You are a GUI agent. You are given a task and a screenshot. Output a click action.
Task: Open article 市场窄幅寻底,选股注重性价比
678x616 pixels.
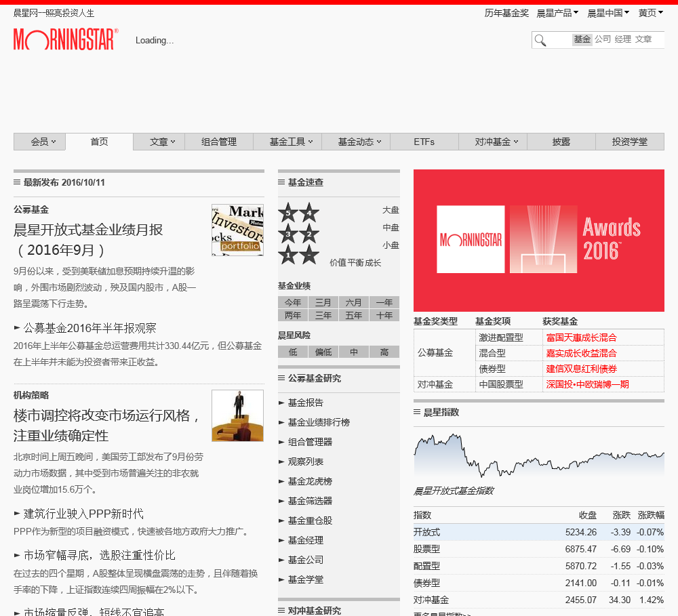click(100, 555)
